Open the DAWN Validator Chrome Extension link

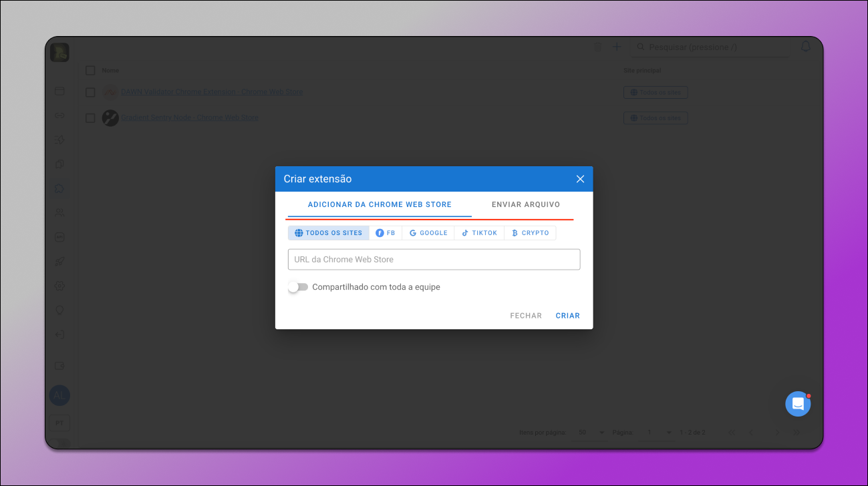[212, 92]
